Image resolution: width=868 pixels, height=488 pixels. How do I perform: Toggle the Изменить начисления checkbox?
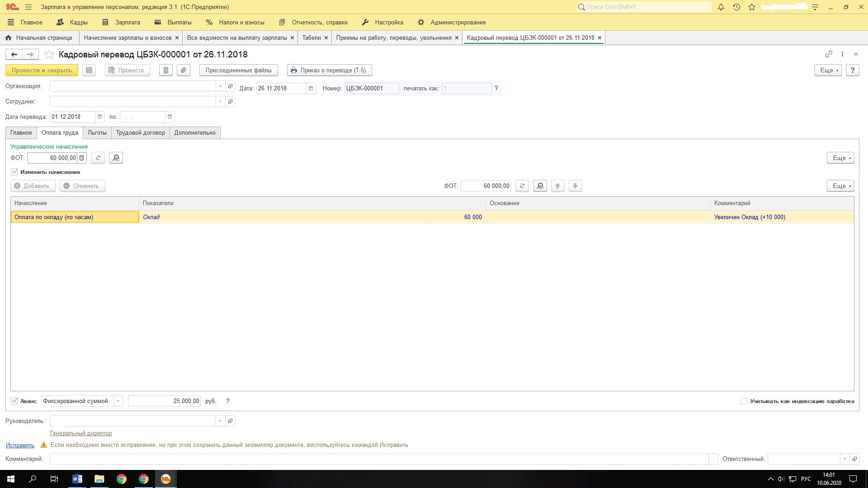click(x=14, y=172)
